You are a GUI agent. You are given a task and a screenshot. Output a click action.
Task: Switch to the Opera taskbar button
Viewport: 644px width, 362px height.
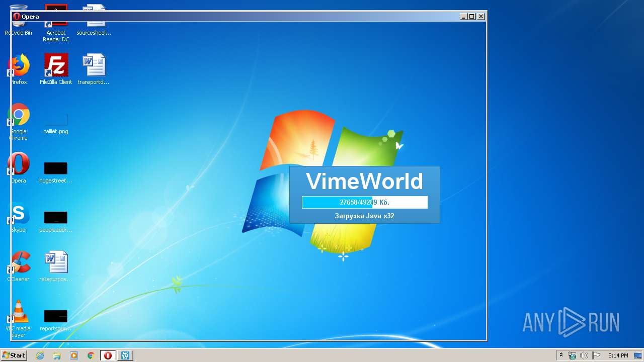pyautogui.click(x=108, y=355)
